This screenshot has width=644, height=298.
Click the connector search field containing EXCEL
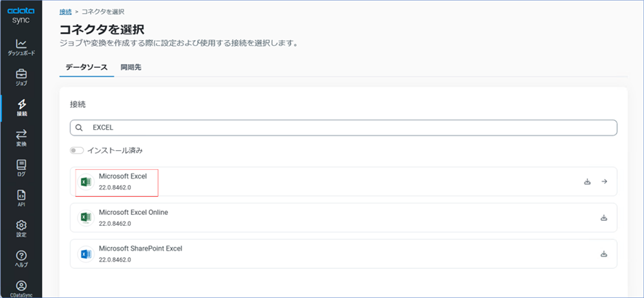pyautogui.click(x=343, y=128)
